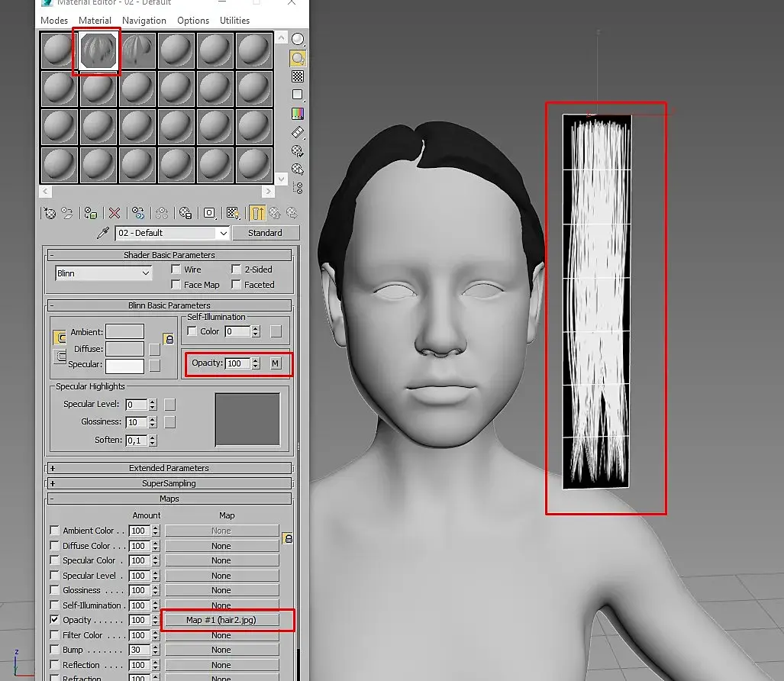Click None button for Bump map

click(221, 650)
